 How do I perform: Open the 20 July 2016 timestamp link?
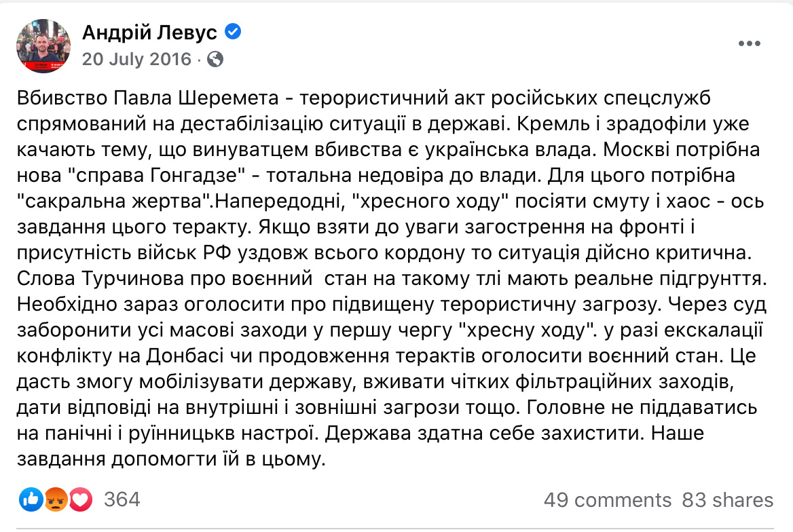pos(136,59)
